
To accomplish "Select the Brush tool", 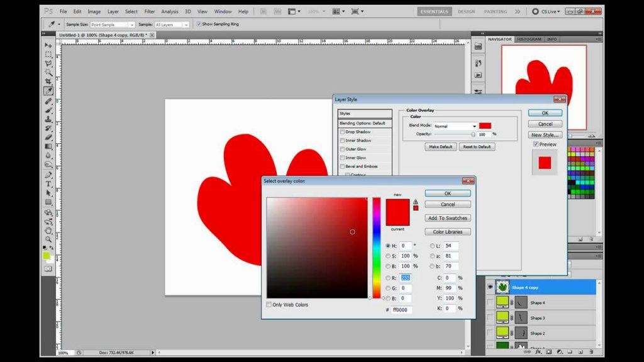I will tap(48, 110).
